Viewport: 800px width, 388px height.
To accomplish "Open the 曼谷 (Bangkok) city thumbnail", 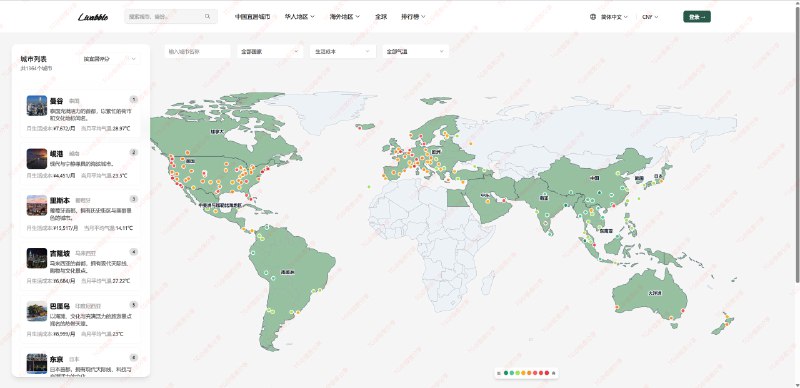I will point(37,106).
